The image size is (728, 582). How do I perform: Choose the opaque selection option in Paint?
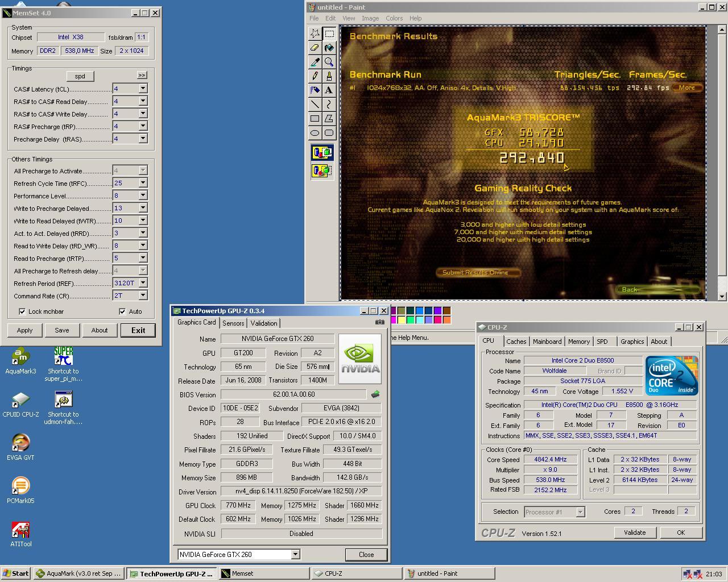click(322, 153)
